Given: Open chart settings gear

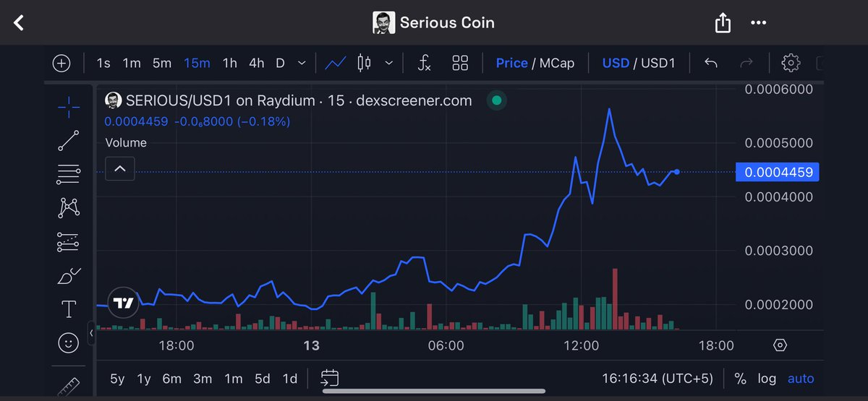Looking at the screenshot, I should click(791, 64).
